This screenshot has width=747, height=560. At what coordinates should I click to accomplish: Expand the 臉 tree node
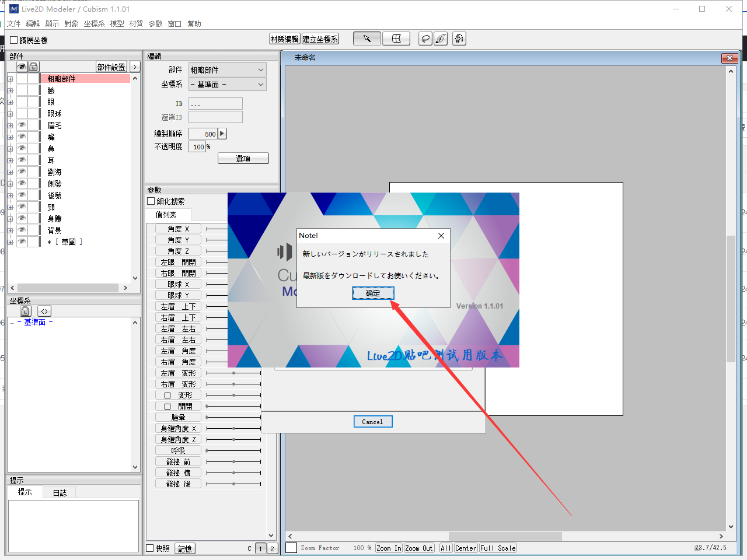pyautogui.click(x=10, y=90)
